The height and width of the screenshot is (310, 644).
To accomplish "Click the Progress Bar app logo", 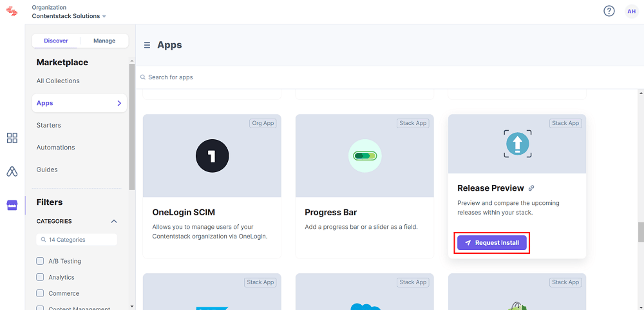I will click(x=365, y=156).
